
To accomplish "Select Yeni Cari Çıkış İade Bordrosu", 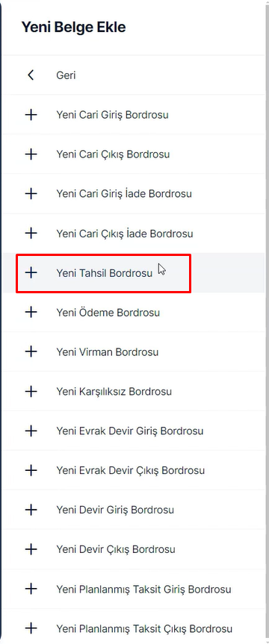I will point(125,234).
